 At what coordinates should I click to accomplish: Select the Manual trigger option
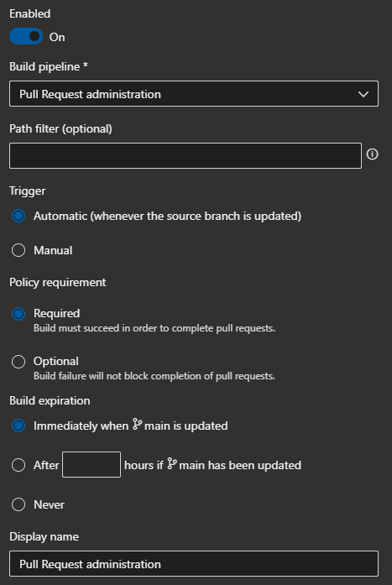point(18,250)
